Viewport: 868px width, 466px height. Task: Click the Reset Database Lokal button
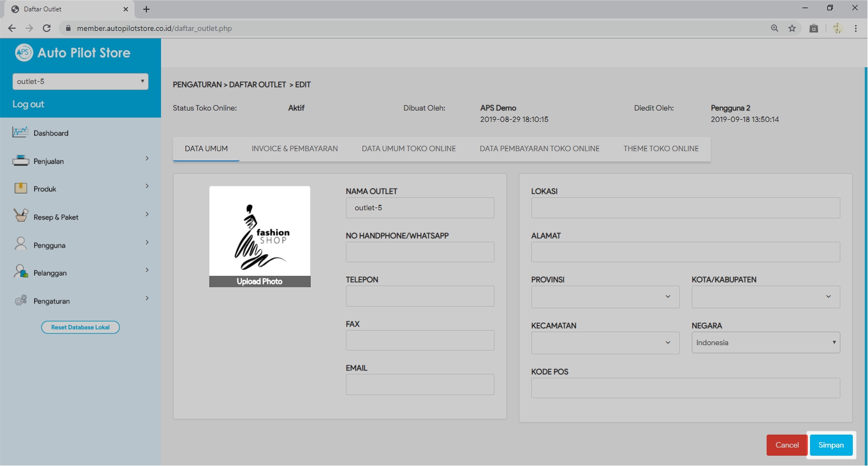point(80,327)
